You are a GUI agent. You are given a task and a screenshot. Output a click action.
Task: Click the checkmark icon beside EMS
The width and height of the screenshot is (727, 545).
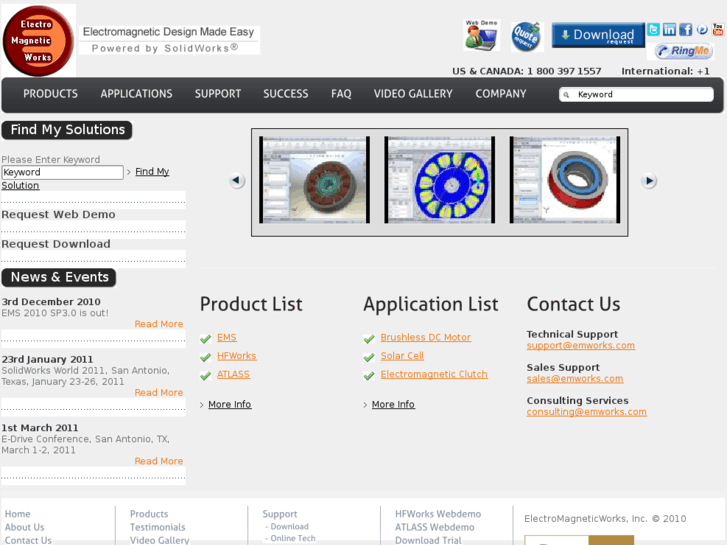205,339
